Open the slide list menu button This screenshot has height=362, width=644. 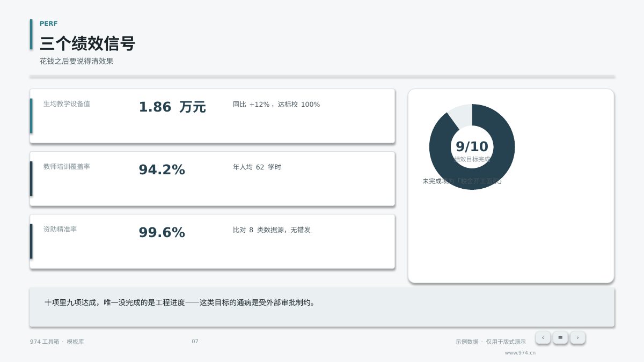pos(560,337)
